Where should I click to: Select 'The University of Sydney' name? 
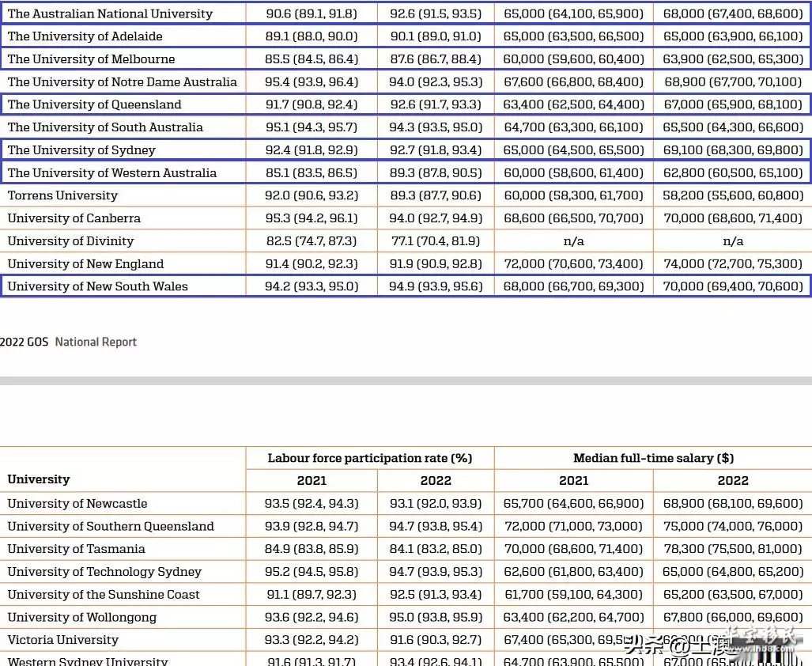point(81,150)
